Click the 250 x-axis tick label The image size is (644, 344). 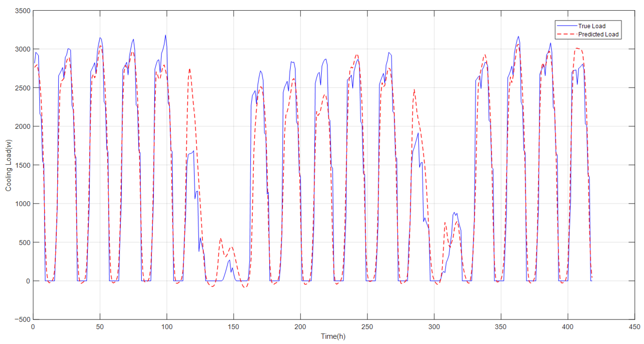pyautogui.click(x=367, y=327)
